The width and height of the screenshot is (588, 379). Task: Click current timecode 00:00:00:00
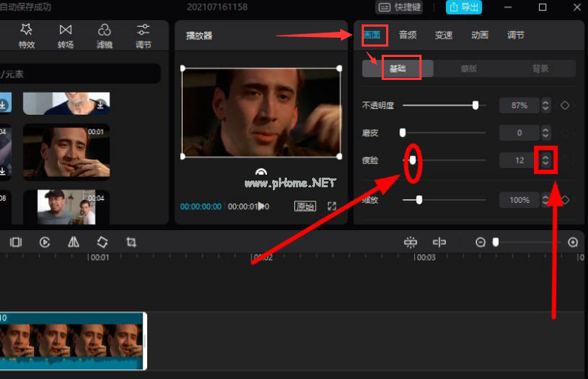[200, 207]
